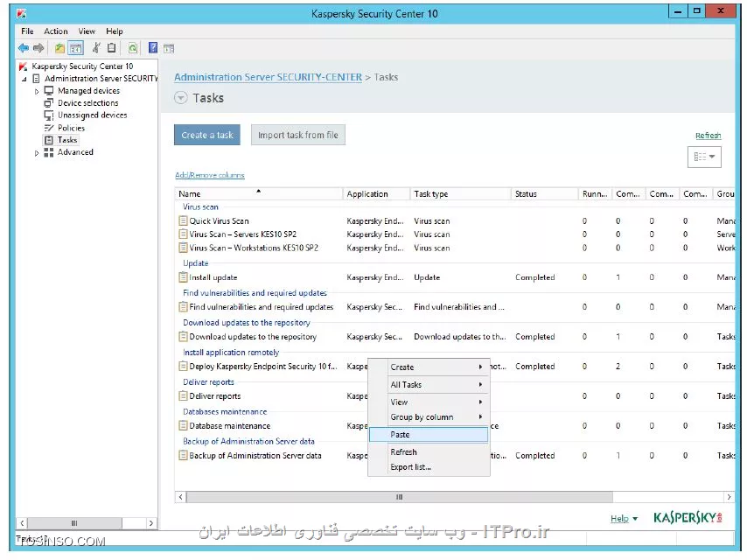This screenshot has width=747, height=560.
Task: Click the Deliver reports task icon
Action: [x=183, y=395]
